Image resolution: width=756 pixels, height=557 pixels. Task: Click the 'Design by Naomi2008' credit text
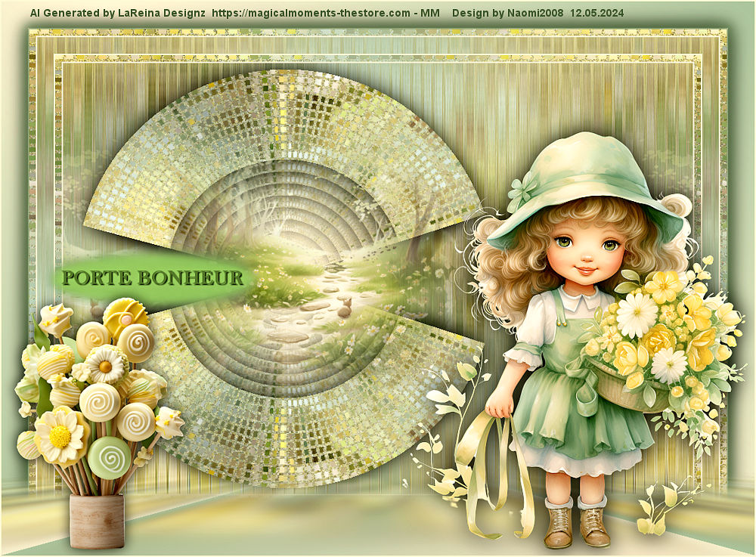[508, 13]
